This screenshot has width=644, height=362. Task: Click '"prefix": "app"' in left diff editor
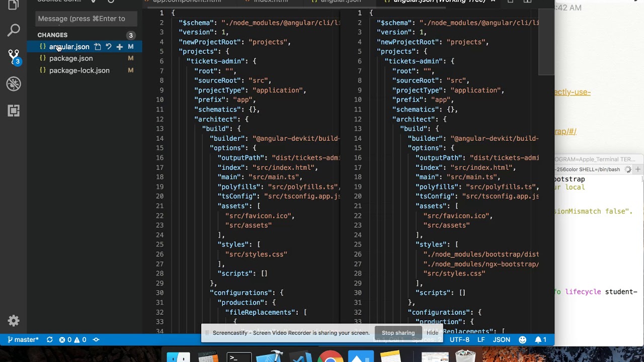[x=223, y=100]
